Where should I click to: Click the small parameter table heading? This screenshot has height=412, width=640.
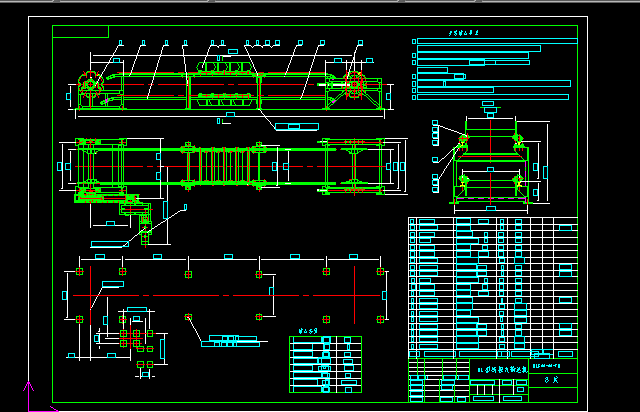point(308,331)
